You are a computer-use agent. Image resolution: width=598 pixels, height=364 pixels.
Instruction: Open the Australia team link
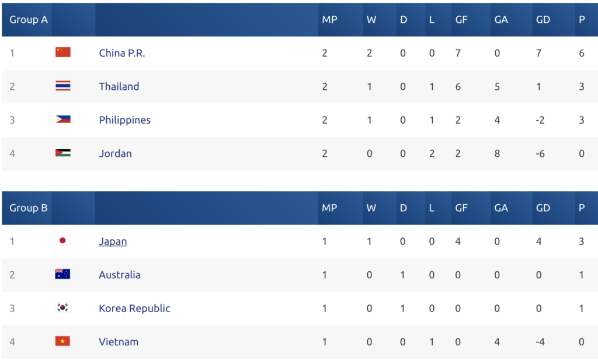(120, 275)
